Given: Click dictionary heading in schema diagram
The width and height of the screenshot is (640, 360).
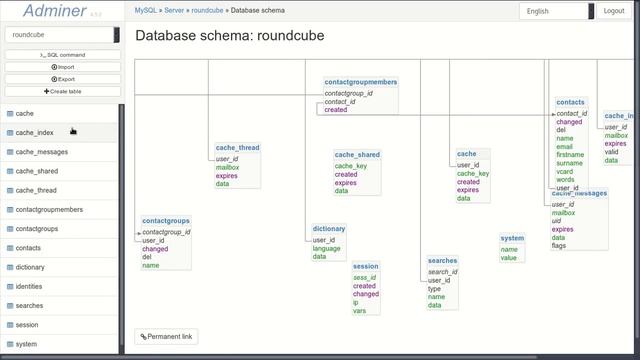Looking at the screenshot, I should pos(329,229).
